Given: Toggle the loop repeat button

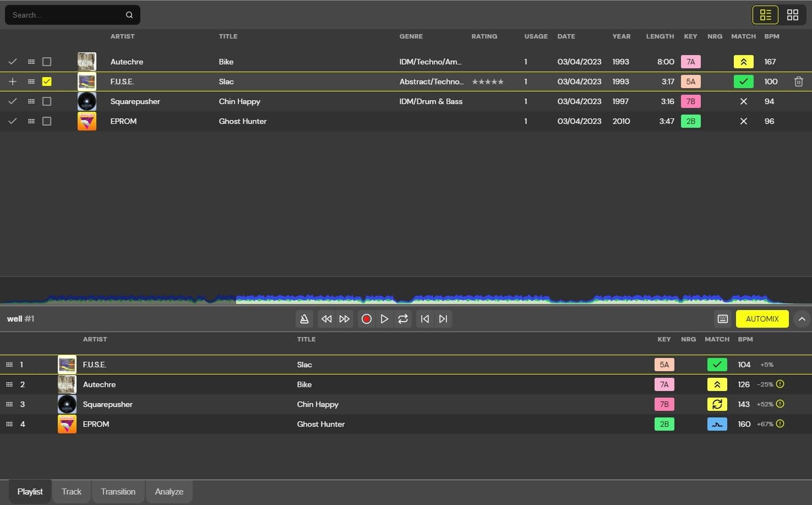Looking at the screenshot, I should (x=403, y=319).
